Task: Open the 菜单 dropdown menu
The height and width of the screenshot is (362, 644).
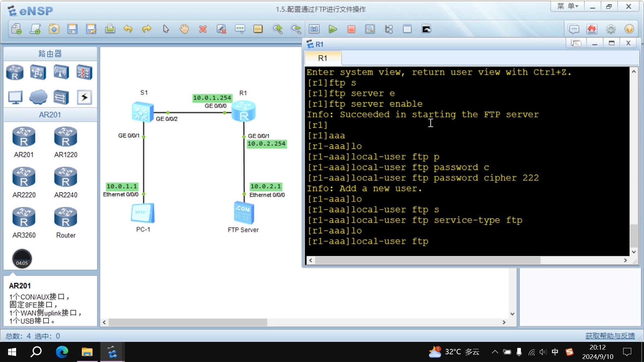Action: pos(568,6)
